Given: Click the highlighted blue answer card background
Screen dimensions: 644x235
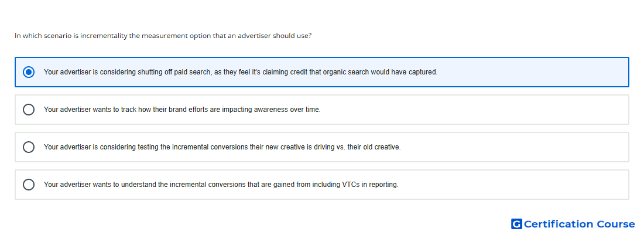Looking at the screenshot, I should [534, 72].
